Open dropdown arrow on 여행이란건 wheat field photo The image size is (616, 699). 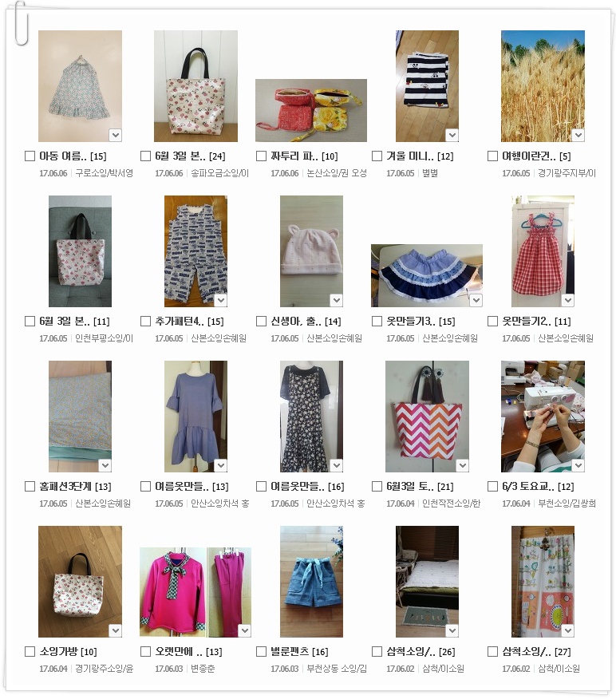pos(578,135)
